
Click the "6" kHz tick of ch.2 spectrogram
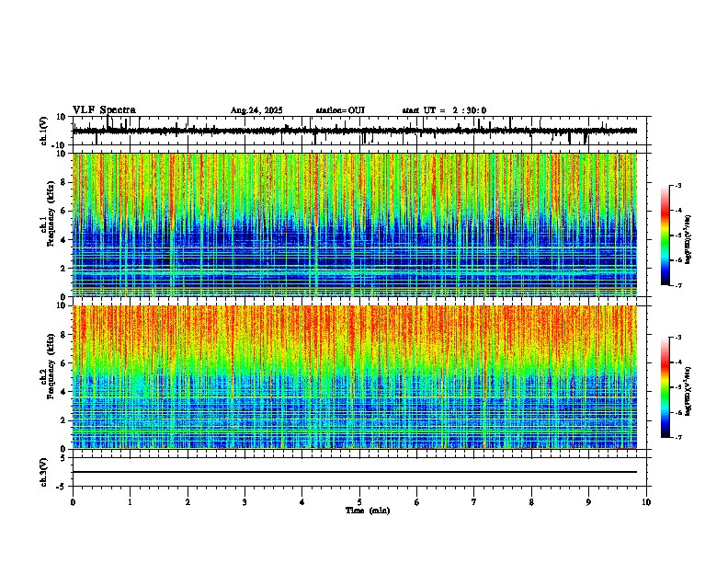point(64,363)
